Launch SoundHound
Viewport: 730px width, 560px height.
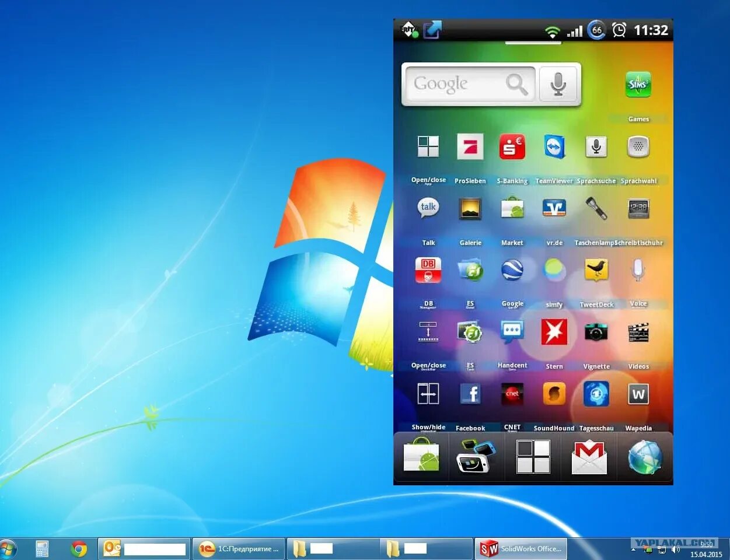[554, 394]
